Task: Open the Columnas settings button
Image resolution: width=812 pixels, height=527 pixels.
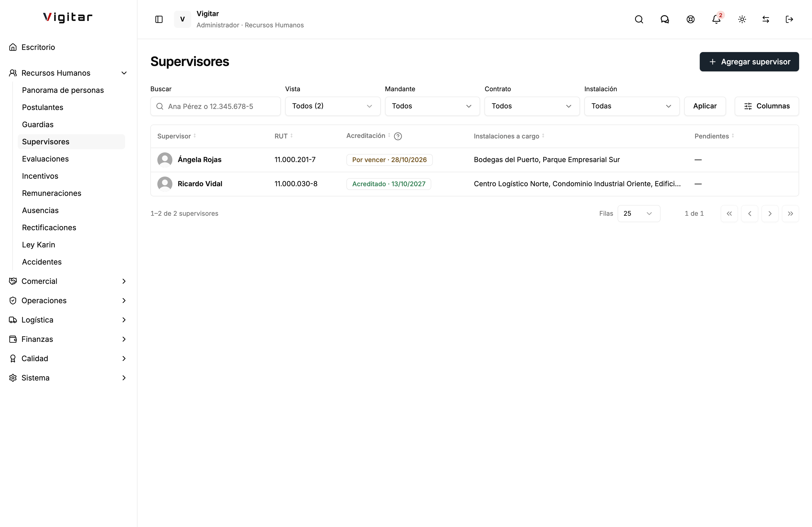Action: 767,106
